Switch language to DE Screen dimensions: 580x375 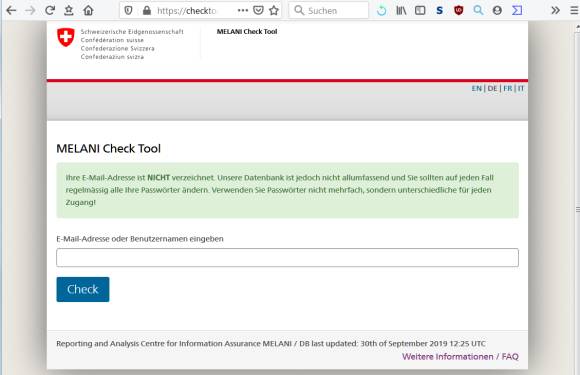[x=492, y=88]
